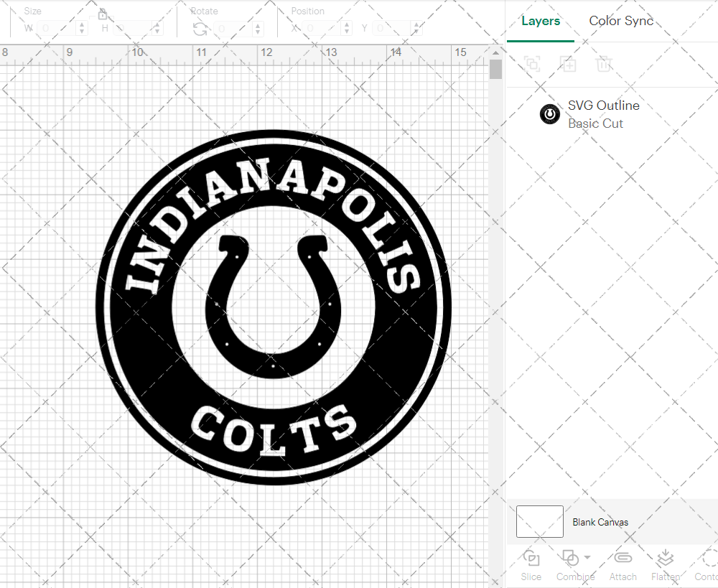Click the Width stepper arrows
The width and height of the screenshot is (718, 588).
point(81,27)
